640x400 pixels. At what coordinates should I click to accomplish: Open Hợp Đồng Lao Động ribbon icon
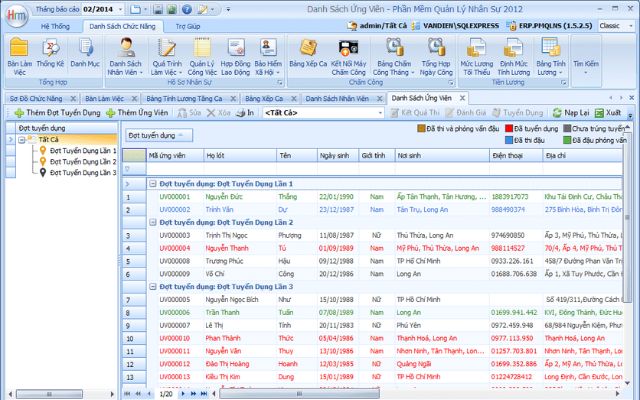(236, 56)
